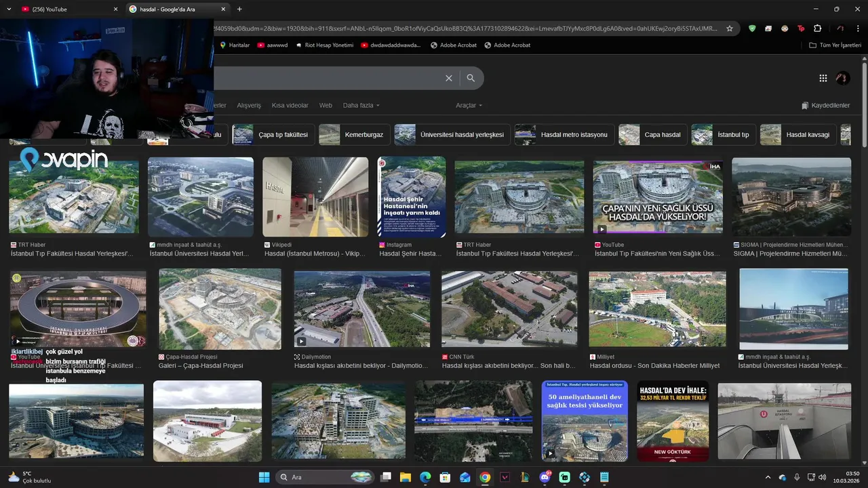Open the tab search chevron dropdown
This screenshot has height=488, width=868.
[9, 9]
